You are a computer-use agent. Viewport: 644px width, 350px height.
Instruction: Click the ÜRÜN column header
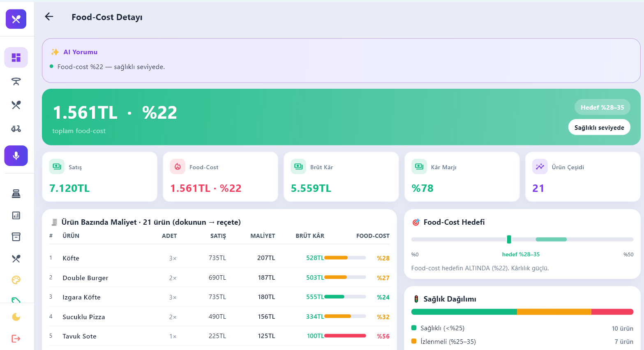(71, 236)
